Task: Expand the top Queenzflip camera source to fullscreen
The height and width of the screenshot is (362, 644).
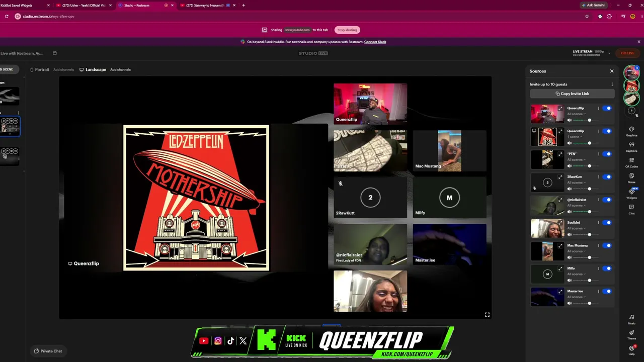Action: click(560, 108)
